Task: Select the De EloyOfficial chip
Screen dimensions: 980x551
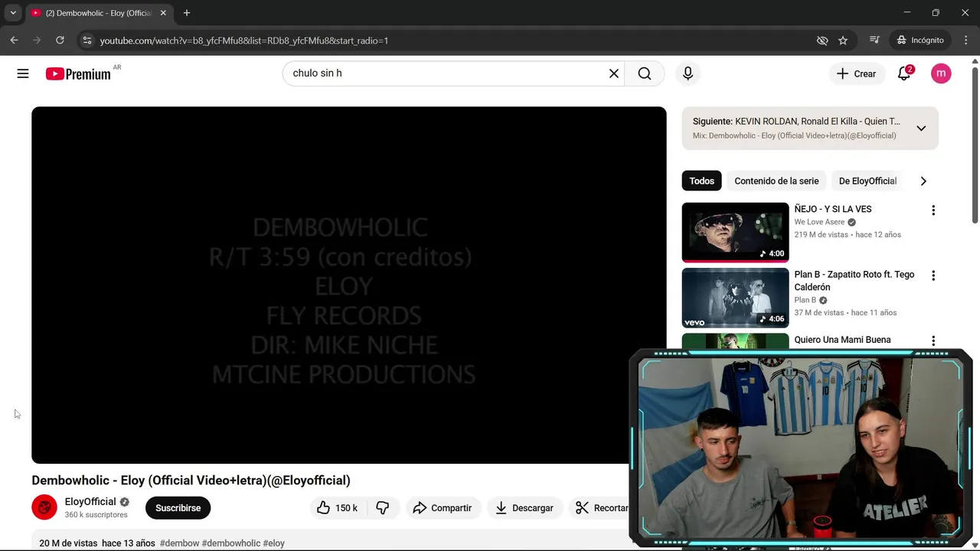Action: (x=867, y=181)
